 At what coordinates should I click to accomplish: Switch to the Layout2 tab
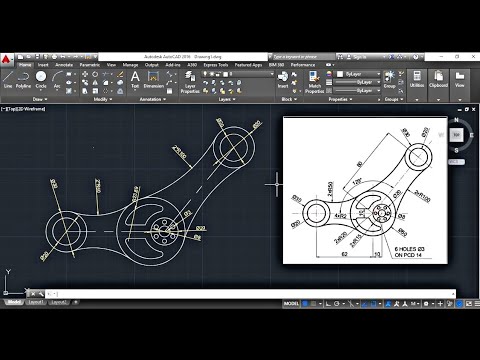(x=58, y=302)
